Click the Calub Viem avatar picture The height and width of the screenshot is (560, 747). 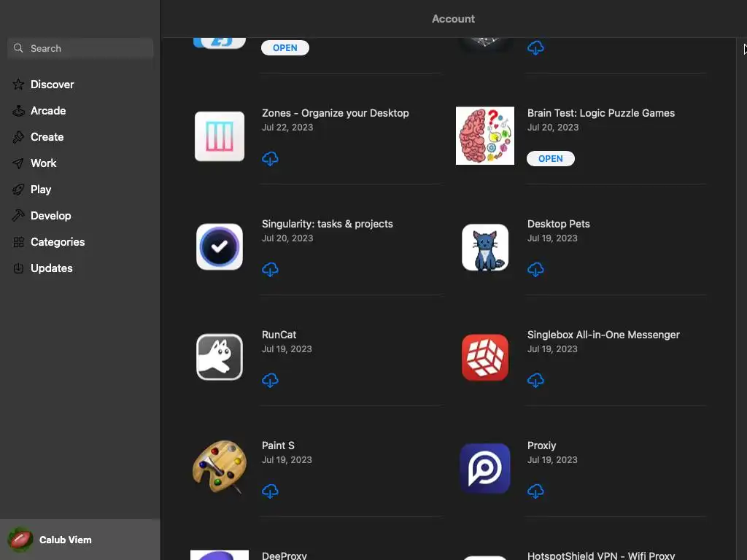pos(20,540)
